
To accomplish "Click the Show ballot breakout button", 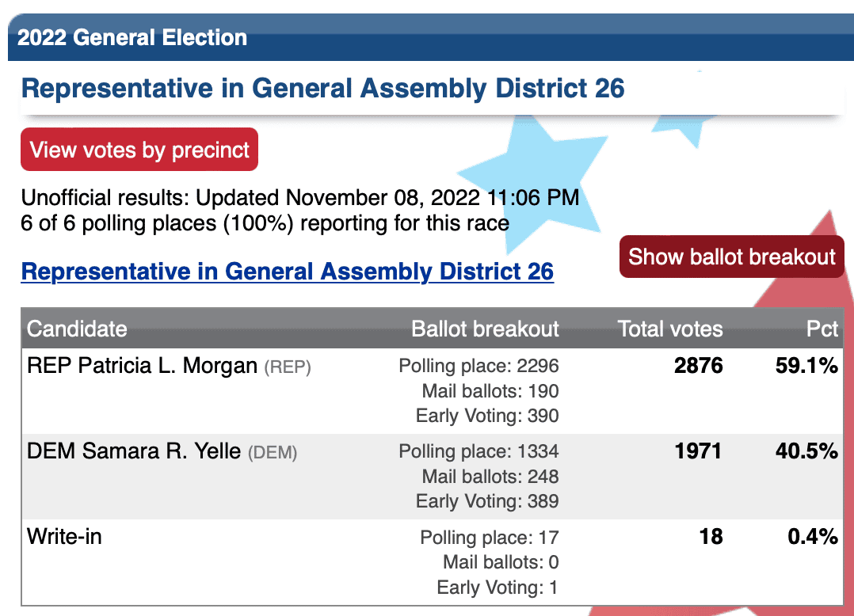I will click(x=731, y=257).
